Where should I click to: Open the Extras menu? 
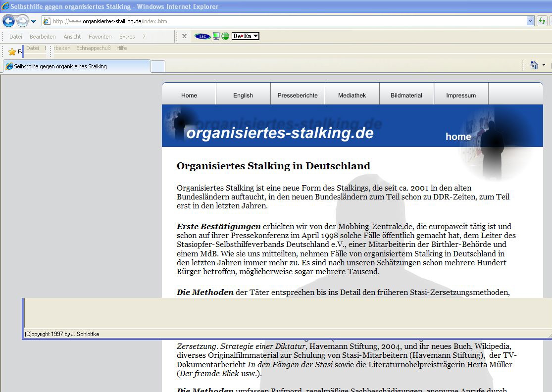(127, 36)
